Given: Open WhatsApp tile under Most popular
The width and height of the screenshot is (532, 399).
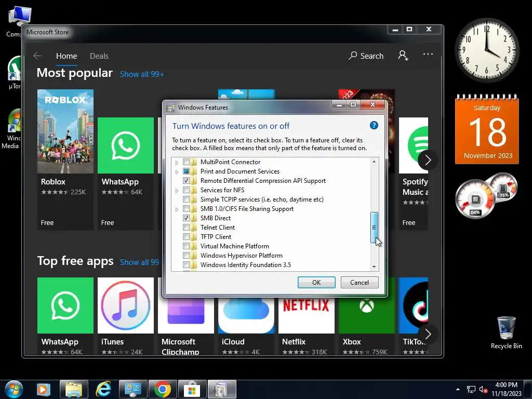Looking at the screenshot, I should point(126,174).
